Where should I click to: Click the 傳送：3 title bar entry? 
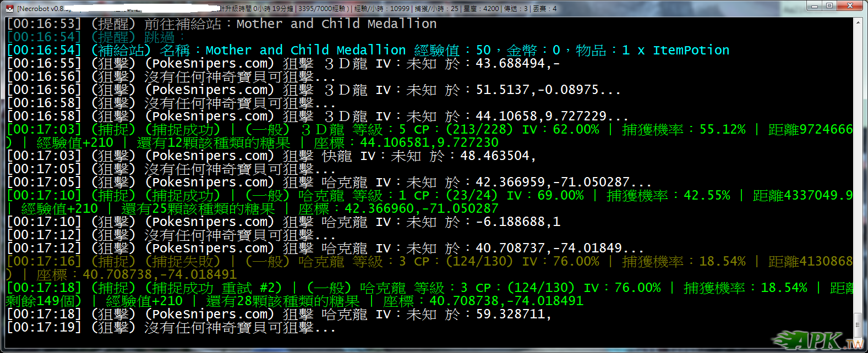coord(516,8)
